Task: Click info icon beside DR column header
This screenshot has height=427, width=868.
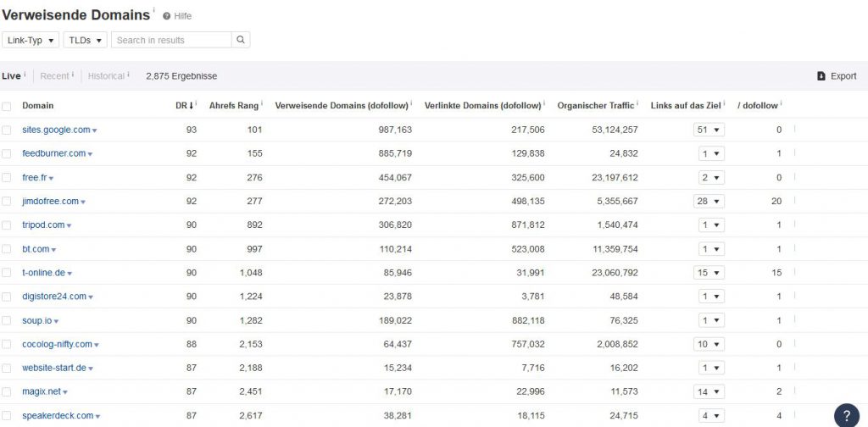Action: [x=197, y=103]
